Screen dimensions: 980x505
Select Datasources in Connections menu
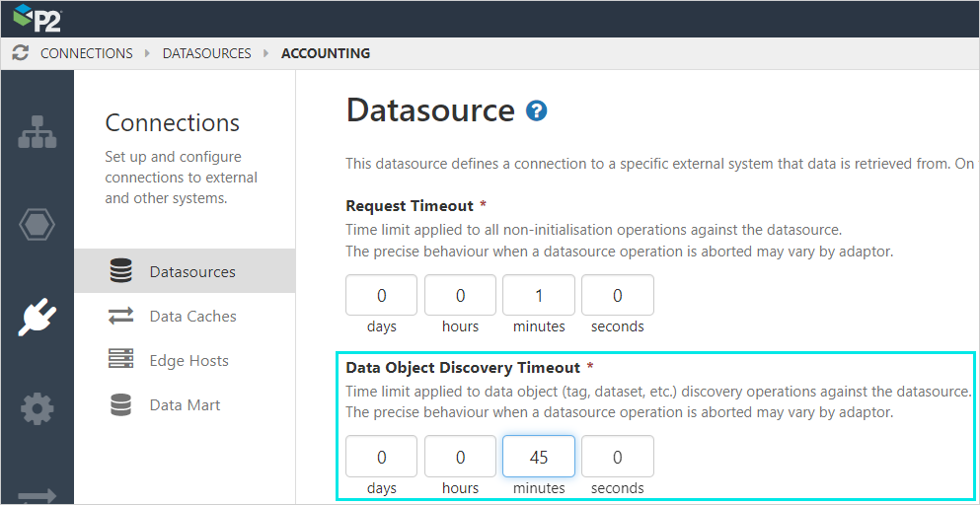tap(192, 271)
